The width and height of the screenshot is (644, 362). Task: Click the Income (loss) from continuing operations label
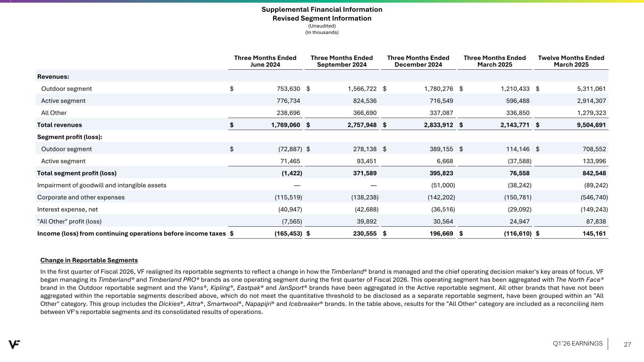(131, 234)
